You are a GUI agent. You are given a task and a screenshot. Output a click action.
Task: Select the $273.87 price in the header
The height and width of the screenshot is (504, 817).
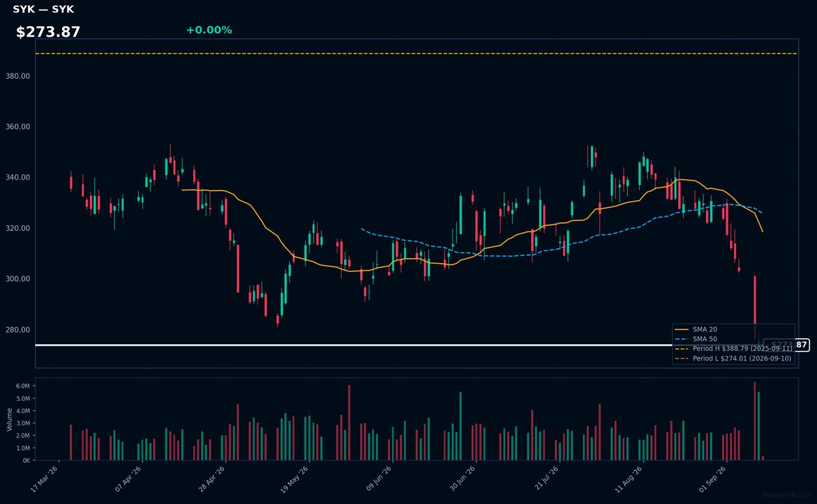click(x=48, y=32)
